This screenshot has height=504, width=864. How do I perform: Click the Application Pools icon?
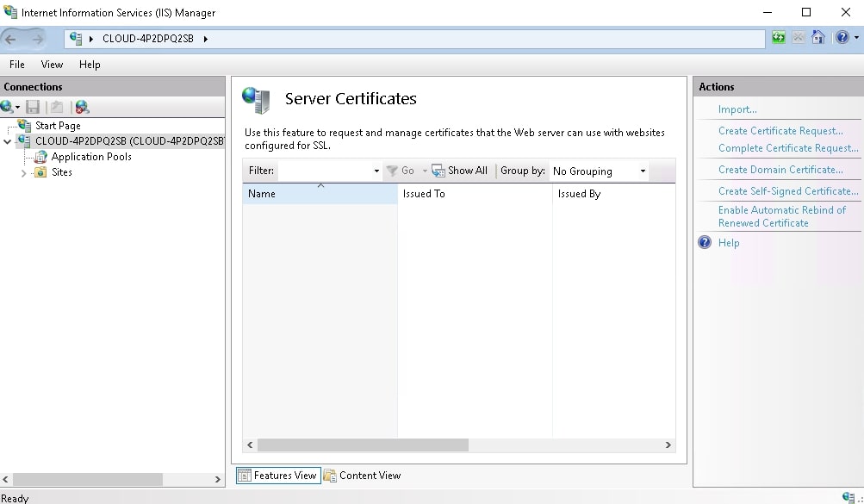coord(40,157)
